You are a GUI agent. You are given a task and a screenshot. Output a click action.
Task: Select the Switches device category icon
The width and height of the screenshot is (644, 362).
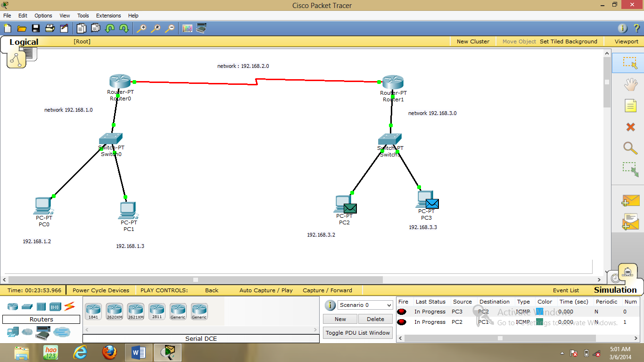pos(27,307)
